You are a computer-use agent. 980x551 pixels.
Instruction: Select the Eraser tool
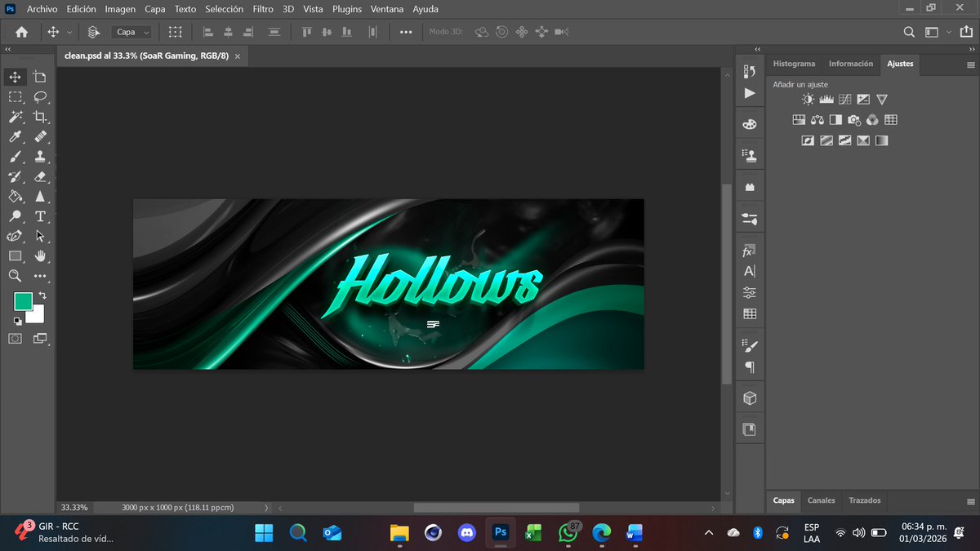pos(40,177)
